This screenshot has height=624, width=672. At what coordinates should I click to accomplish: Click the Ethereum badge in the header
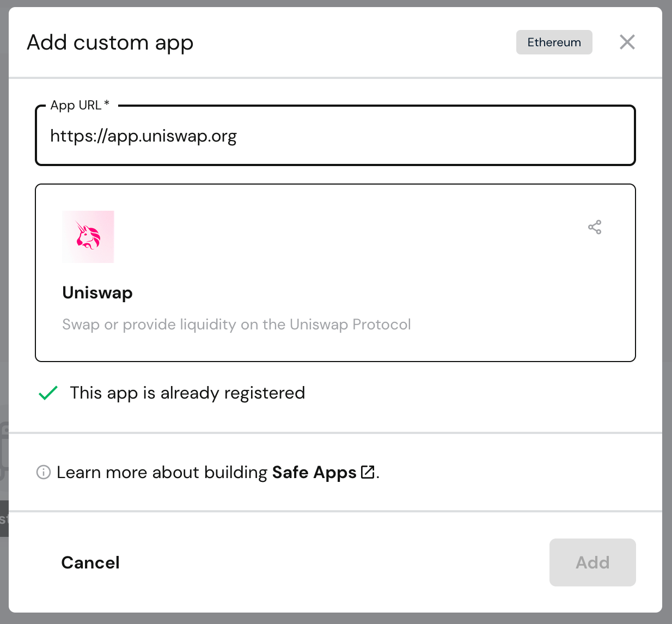point(554,42)
